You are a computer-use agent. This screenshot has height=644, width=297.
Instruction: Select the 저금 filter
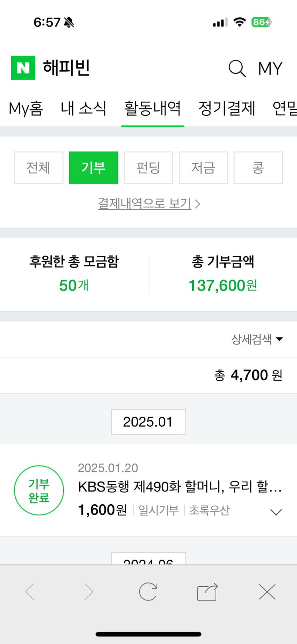203,168
